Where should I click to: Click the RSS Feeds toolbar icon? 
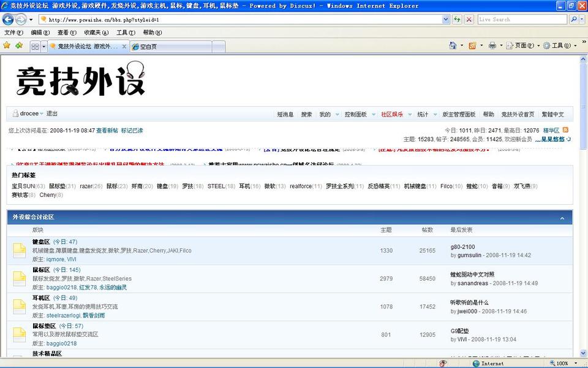472,46
